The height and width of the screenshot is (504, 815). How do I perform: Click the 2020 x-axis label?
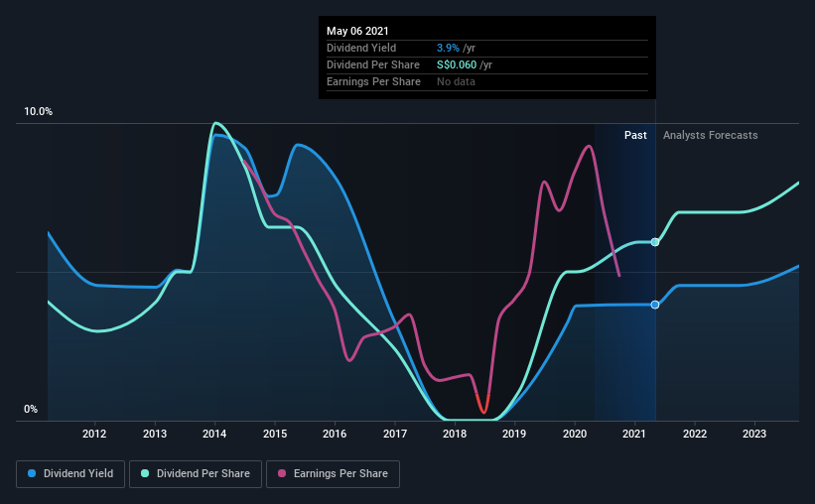[575, 434]
